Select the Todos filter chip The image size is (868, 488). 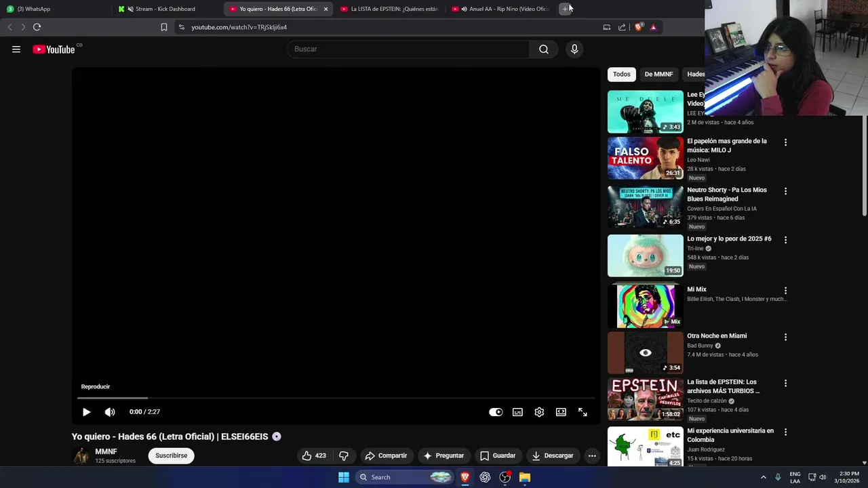click(x=621, y=75)
